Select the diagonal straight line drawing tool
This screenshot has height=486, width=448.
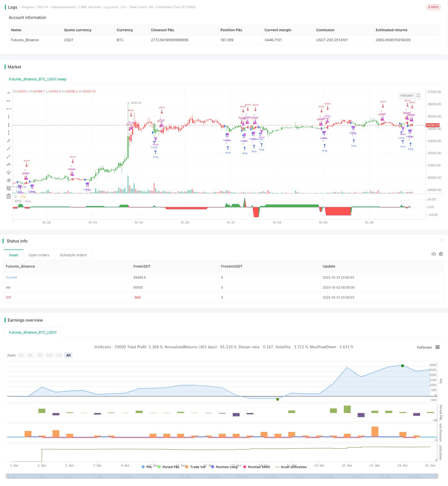[9, 141]
